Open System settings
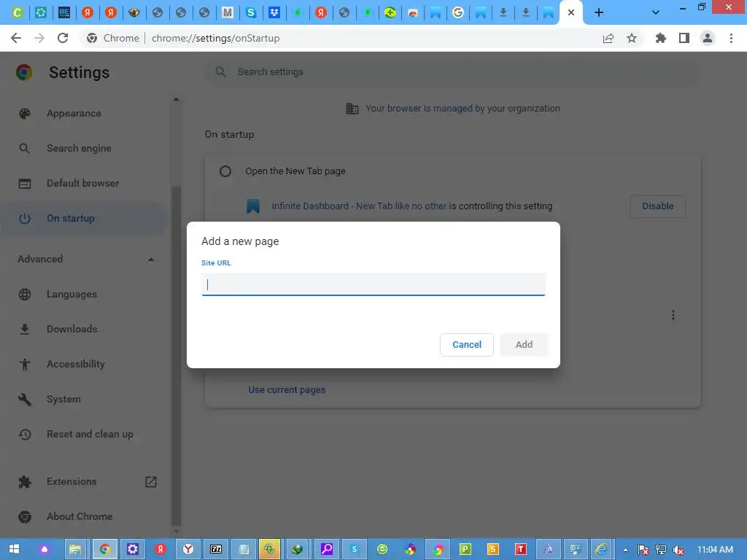 (x=63, y=399)
